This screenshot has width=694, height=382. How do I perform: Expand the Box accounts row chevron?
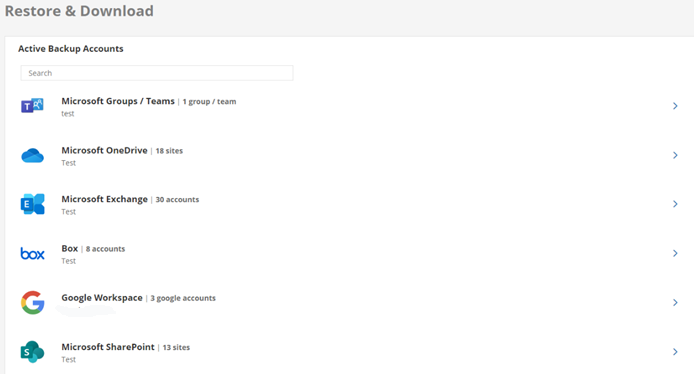675,254
